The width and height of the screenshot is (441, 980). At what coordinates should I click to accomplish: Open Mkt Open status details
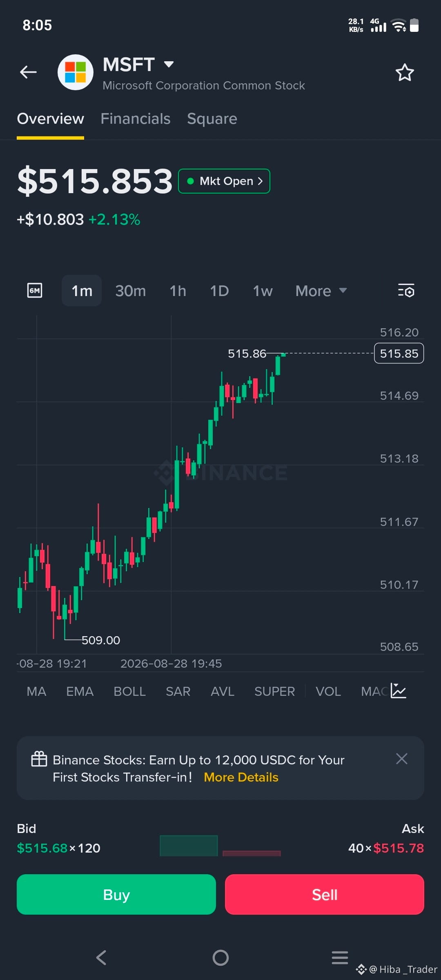(x=224, y=181)
